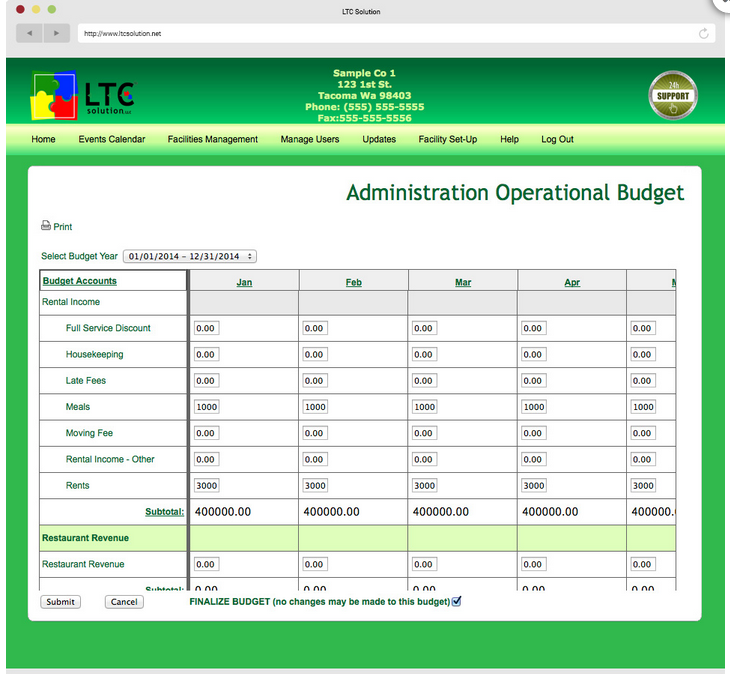
Task: Click the Full Service Discount Jan field
Action: click(x=206, y=328)
